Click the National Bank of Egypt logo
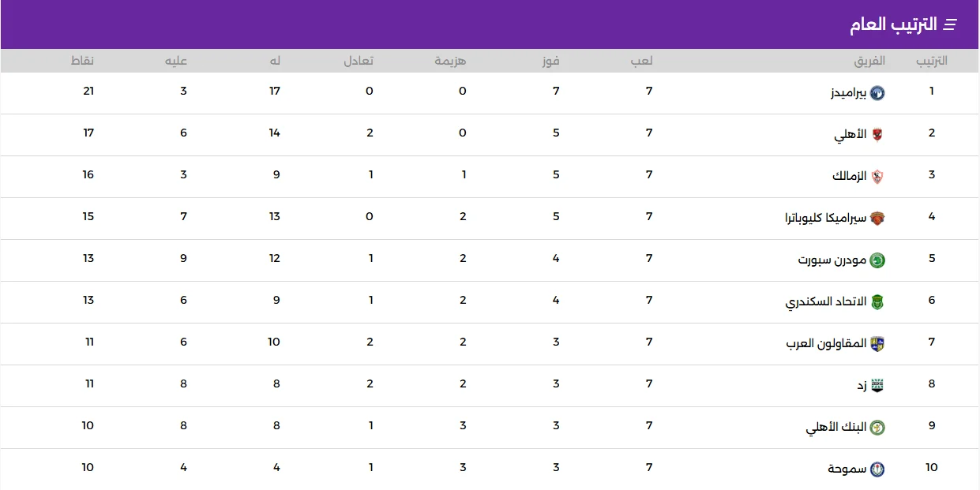The height and width of the screenshot is (490, 980). 877,428
